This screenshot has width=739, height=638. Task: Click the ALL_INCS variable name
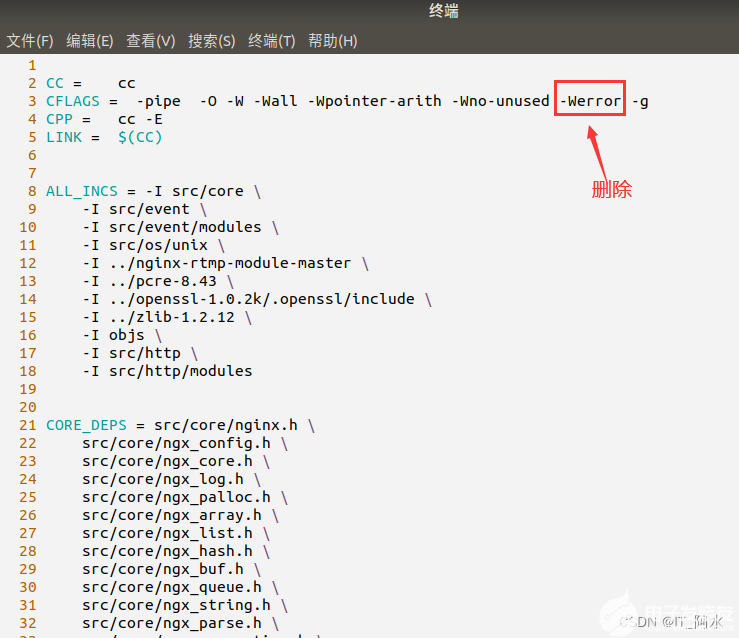pyautogui.click(x=82, y=191)
